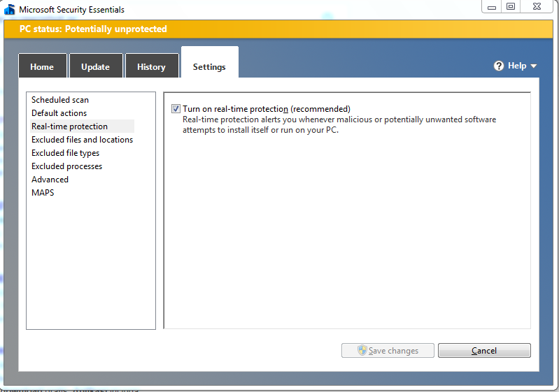The image size is (559, 392).
Task: Open Excluded files and locations
Action: (x=83, y=140)
